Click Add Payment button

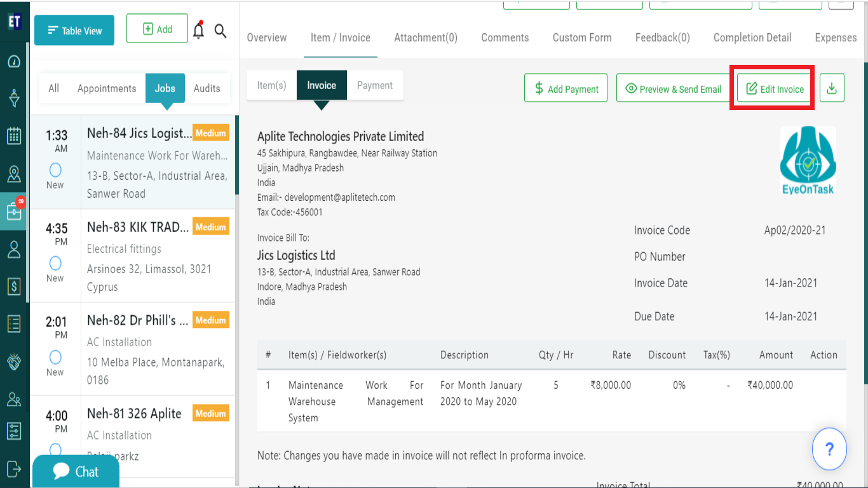(x=566, y=88)
